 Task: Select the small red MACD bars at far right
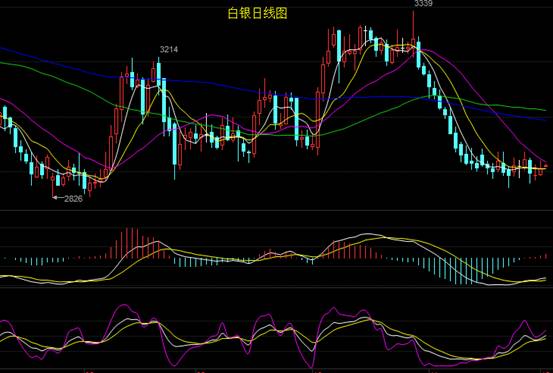point(539,257)
